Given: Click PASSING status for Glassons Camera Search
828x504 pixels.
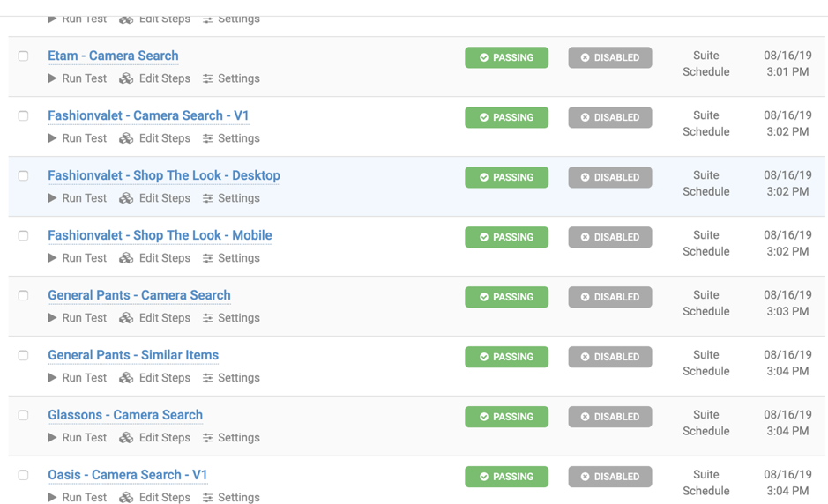Looking at the screenshot, I should coord(506,417).
